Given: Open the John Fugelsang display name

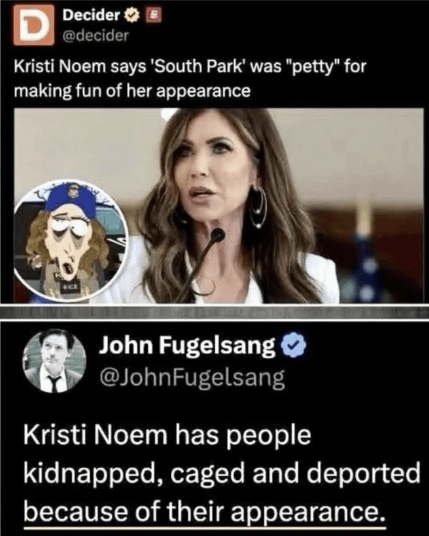Looking at the screenshot, I should click(x=187, y=345).
